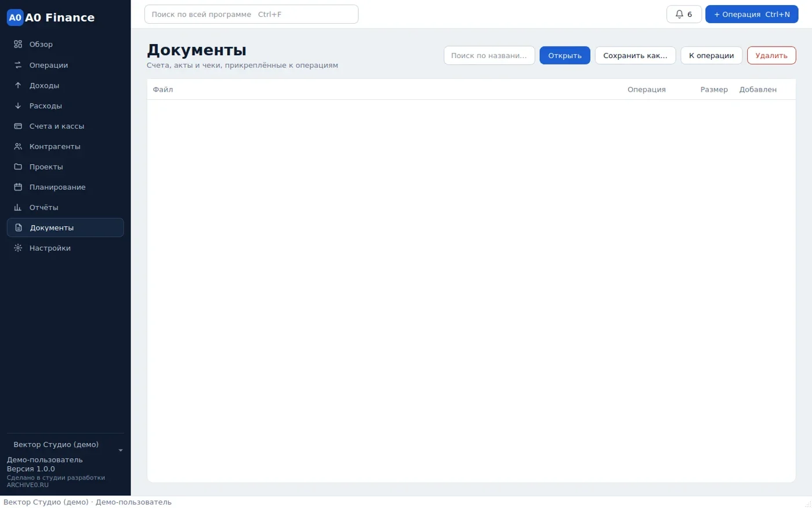Click the Проекты folder icon

click(18, 167)
